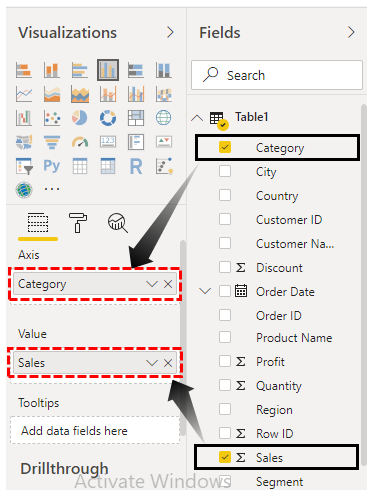Uncheck the Category field checkbox
Image resolution: width=372 pixels, height=495 pixels.
point(225,147)
